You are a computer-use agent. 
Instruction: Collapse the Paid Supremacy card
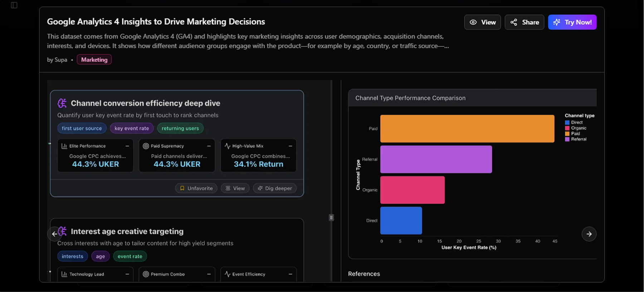click(x=209, y=146)
